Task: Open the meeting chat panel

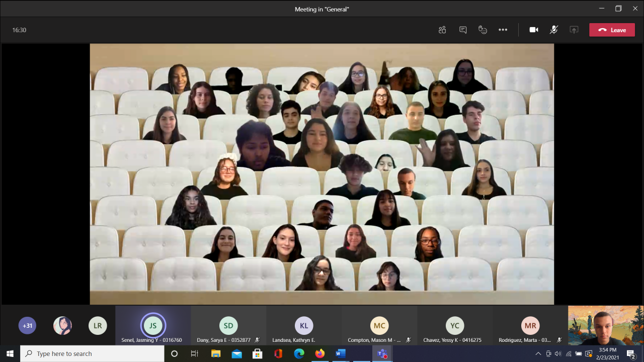Action: [463, 30]
